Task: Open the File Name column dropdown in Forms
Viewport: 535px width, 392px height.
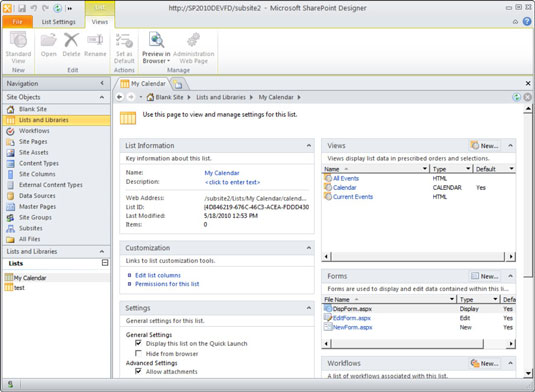Action: pos(452,299)
